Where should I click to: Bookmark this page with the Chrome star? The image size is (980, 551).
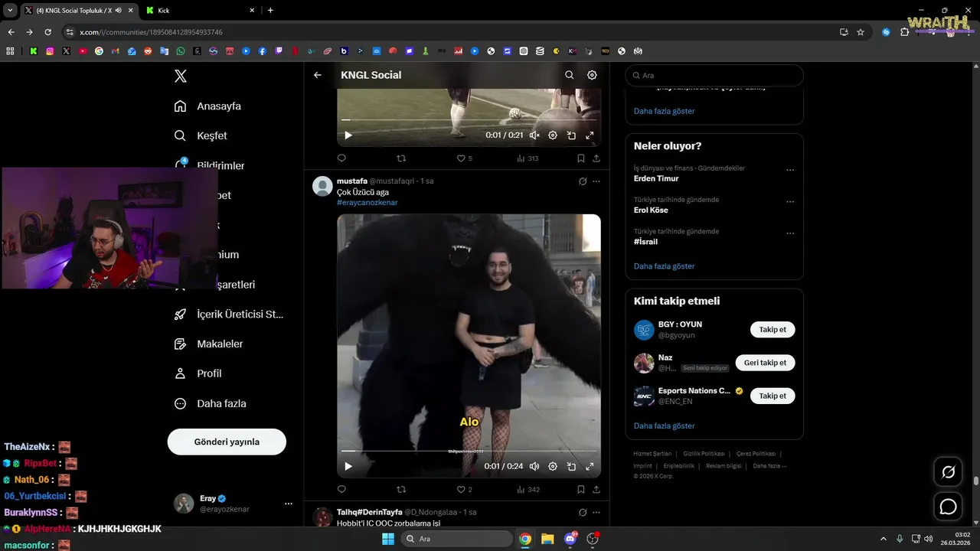click(x=861, y=32)
